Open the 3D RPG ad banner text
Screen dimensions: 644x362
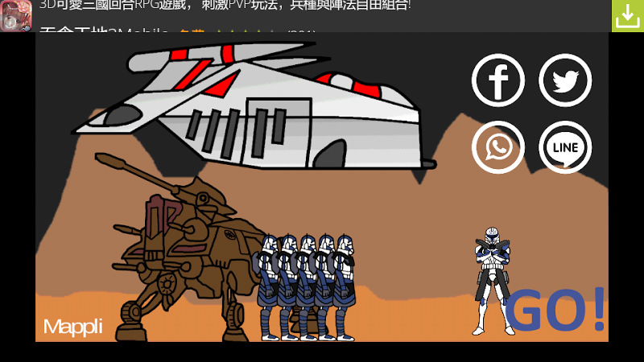[225, 6]
